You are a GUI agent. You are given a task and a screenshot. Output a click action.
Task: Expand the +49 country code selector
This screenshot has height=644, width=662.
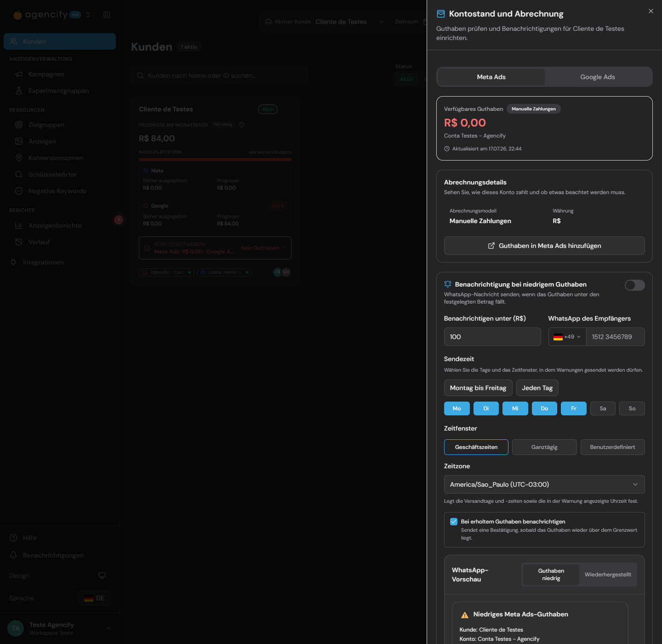[x=567, y=337]
